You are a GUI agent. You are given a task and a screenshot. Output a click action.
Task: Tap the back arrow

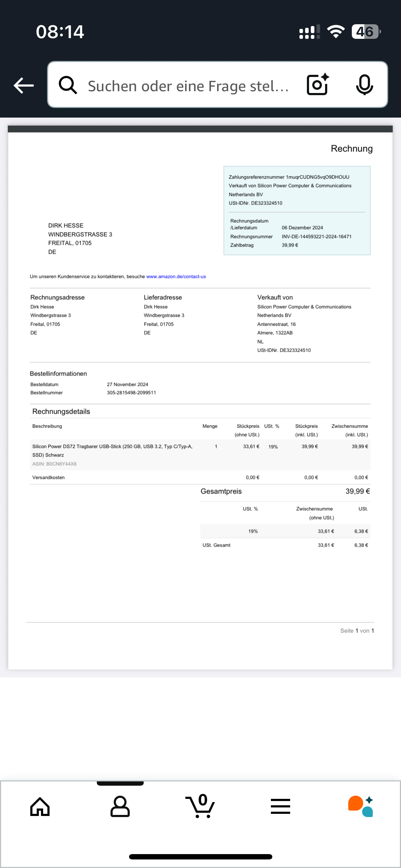(24, 86)
